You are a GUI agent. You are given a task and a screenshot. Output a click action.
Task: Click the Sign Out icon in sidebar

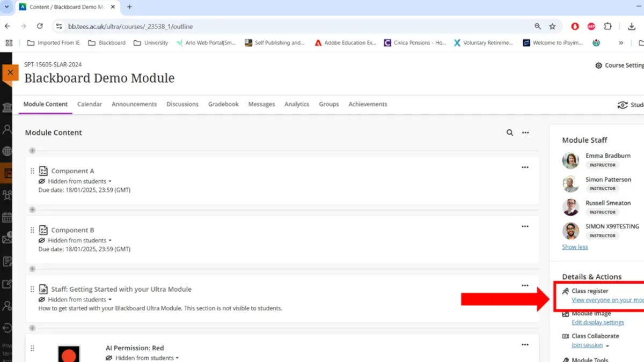(x=7, y=328)
